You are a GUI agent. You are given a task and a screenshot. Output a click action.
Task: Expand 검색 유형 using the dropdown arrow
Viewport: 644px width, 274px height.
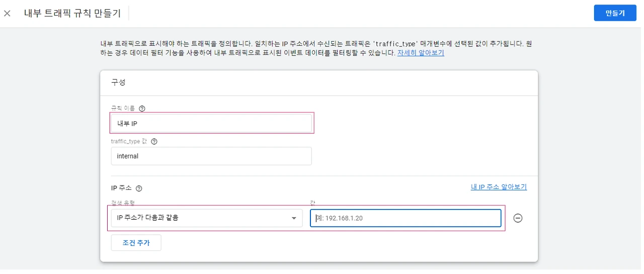point(294,219)
